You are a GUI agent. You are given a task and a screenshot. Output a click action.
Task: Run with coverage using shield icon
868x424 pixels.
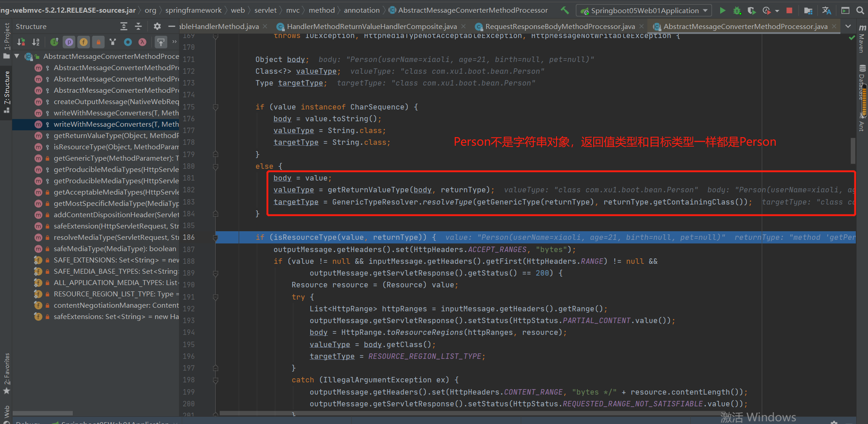point(751,10)
